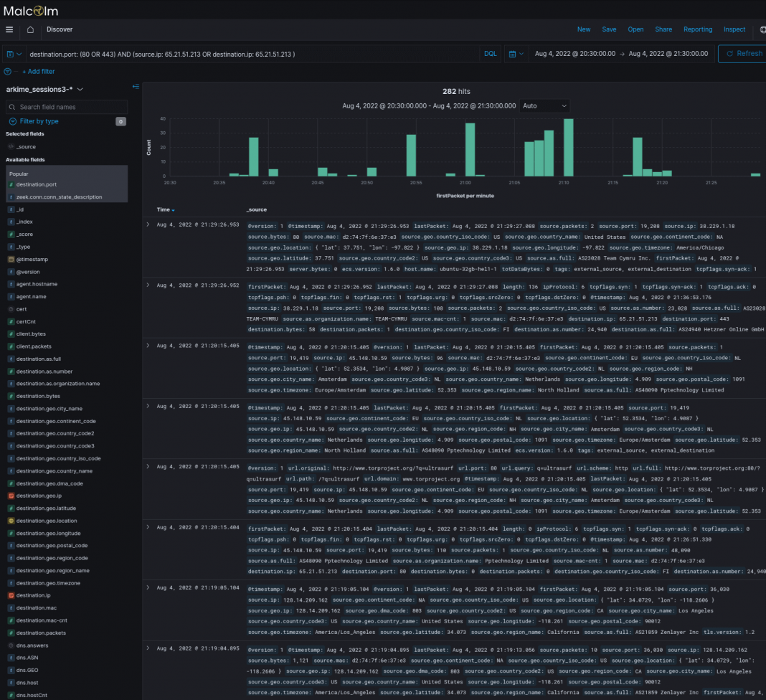Switch query language using the DQL button
766x700 pixels.
click(490, 53)
